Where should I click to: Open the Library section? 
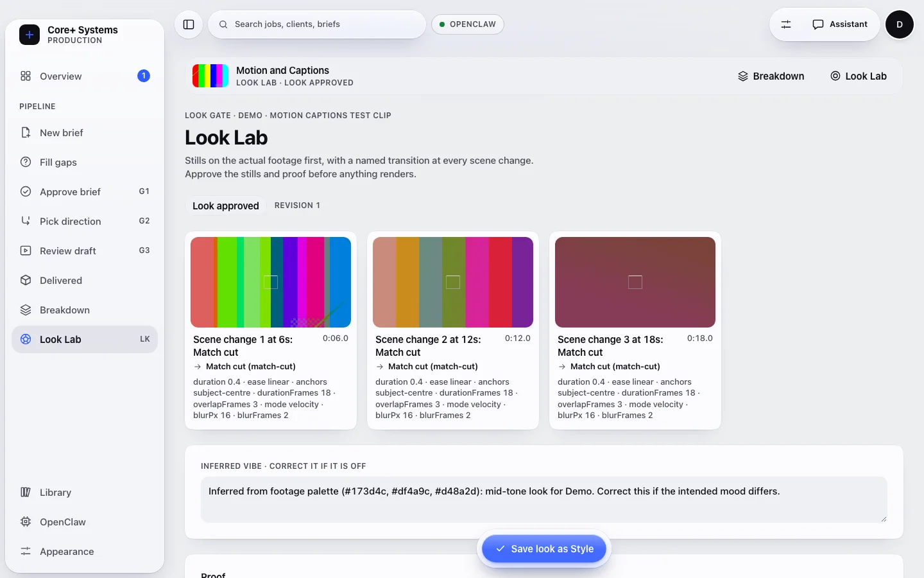(85, 493)
